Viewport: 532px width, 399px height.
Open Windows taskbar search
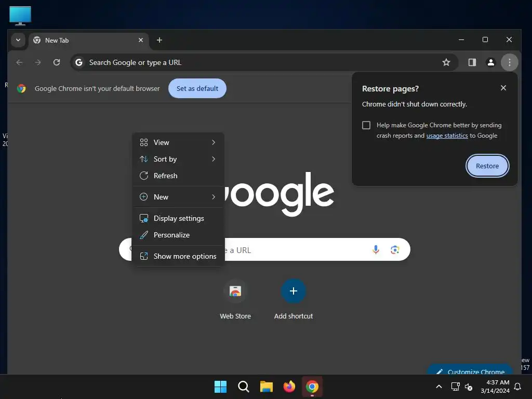pyautogui.click(x=243, y=387)
